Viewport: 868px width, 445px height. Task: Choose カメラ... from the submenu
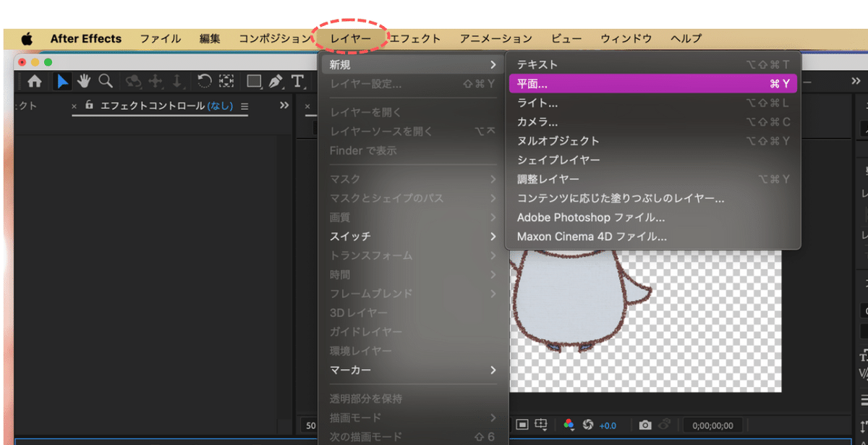point(653,122)
